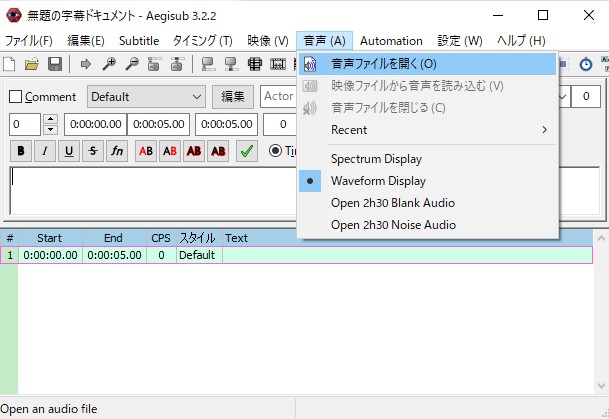Enable the Comment checkbox
The height and width of the screenshot is (419, 609).
[x=15, y=97]
